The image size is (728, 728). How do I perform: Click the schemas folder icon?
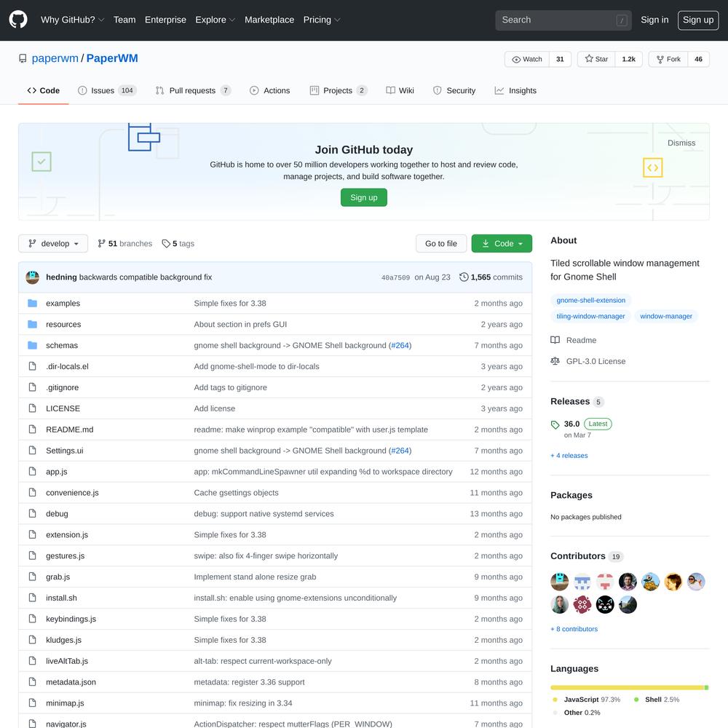pyautogui.click(x=32, y=345)
